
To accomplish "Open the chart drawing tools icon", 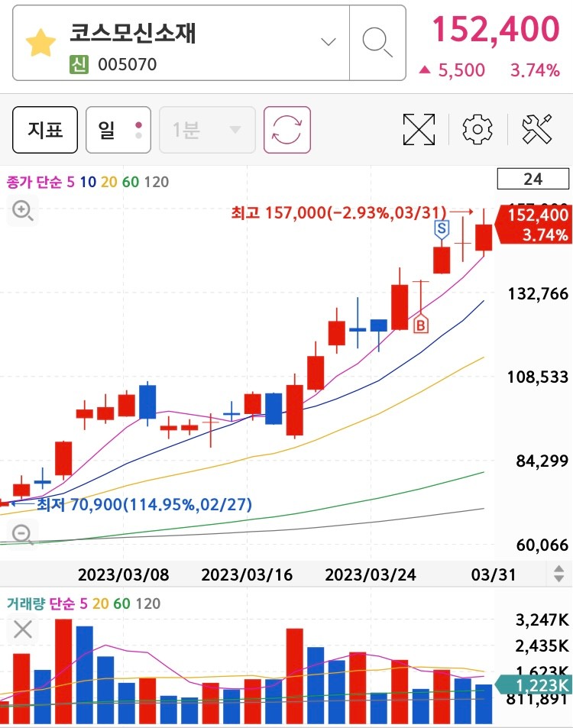I will [537, 129].
